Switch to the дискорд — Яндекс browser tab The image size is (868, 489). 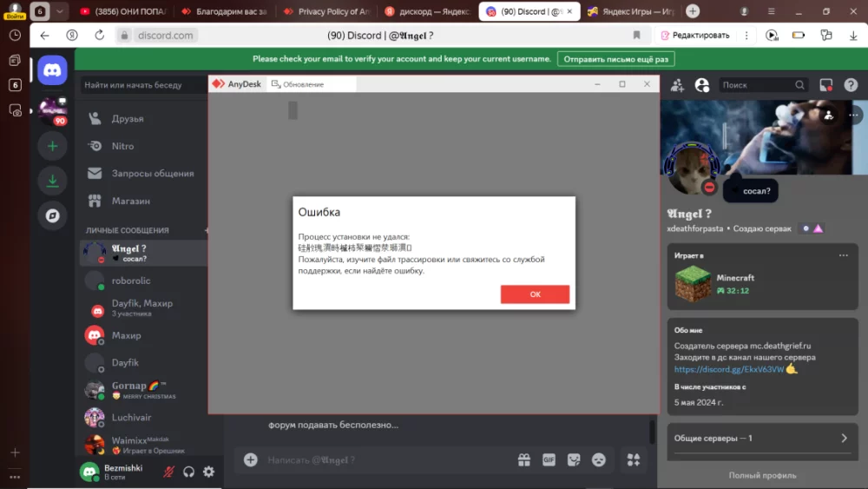(427, 11)
